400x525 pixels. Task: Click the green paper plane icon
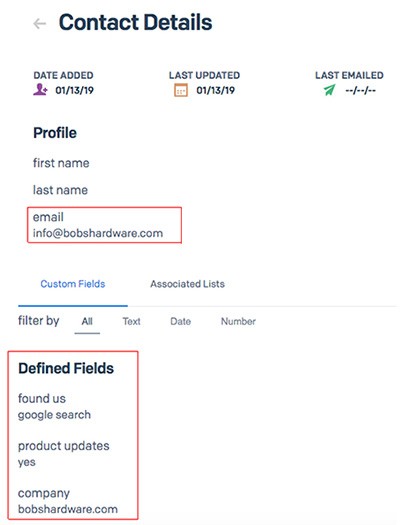tap(329, 90)
